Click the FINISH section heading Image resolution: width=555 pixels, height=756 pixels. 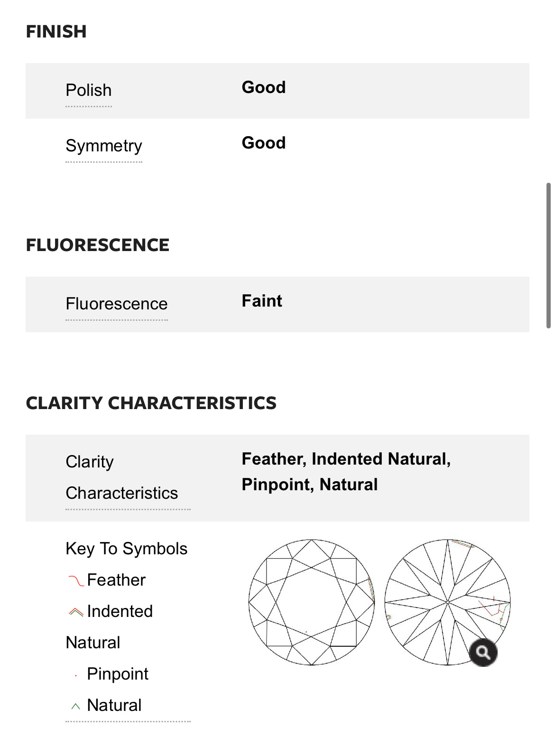click(x=56, y=32)
